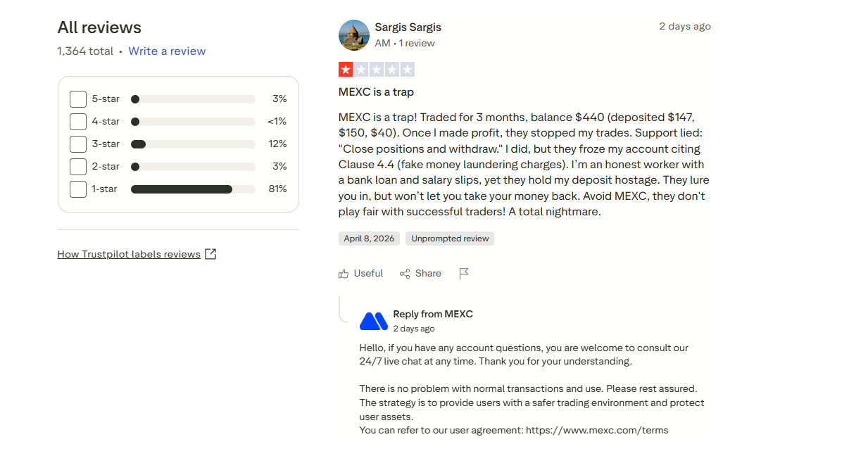Click the Share icon below the review
868x456 pixels.
click(x=404, y=273)
